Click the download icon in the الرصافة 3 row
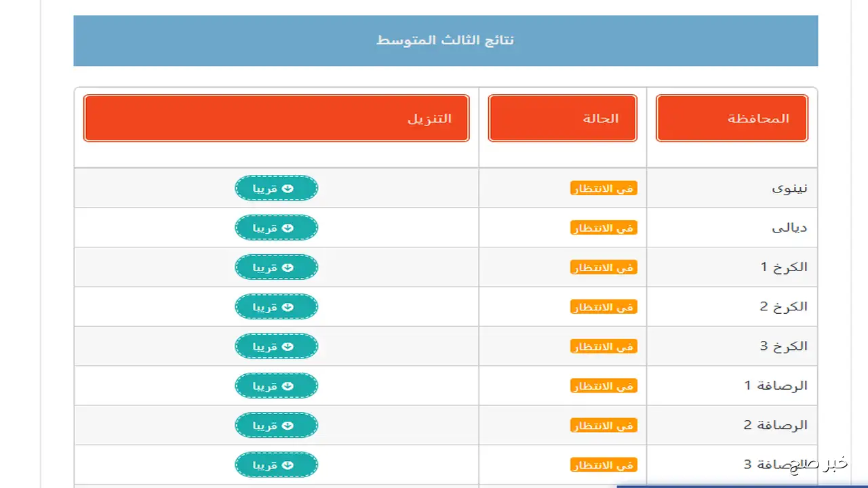Viewport: 868px width, 488px height. [x=288, y=465]
